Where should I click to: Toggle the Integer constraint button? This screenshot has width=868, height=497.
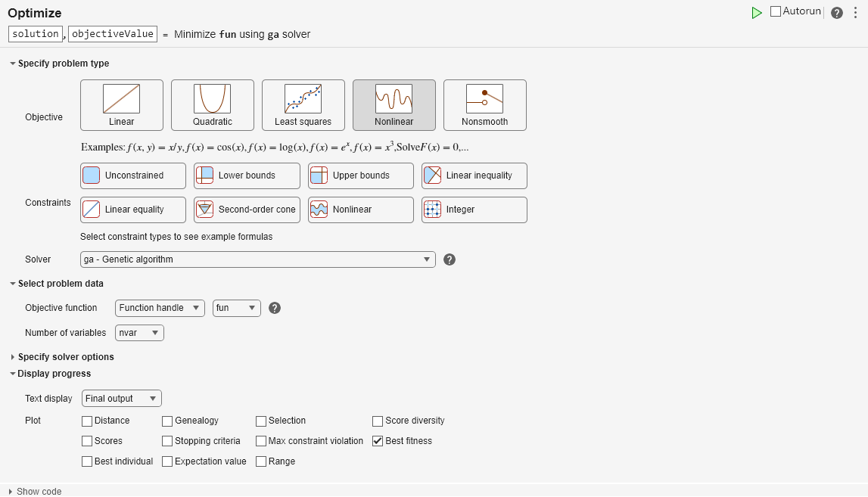(x=474, y=210)
